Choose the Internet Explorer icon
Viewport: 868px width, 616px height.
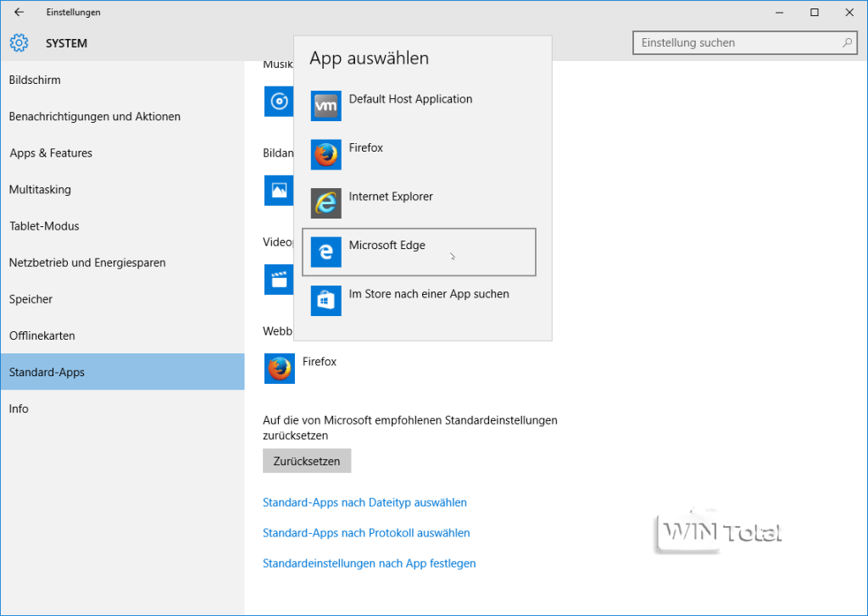[x=325, y=203]
